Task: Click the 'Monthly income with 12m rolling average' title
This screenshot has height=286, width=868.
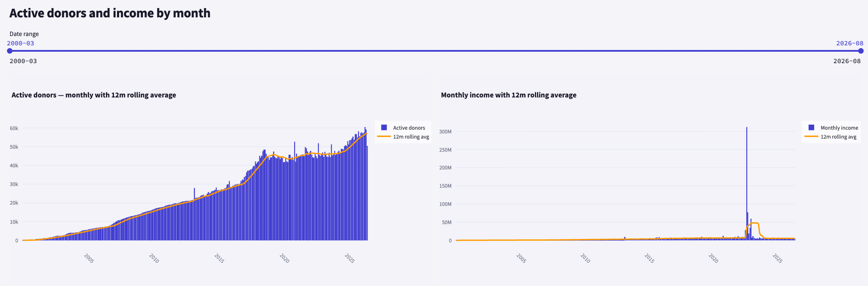Action: click(x=509, y=95)
